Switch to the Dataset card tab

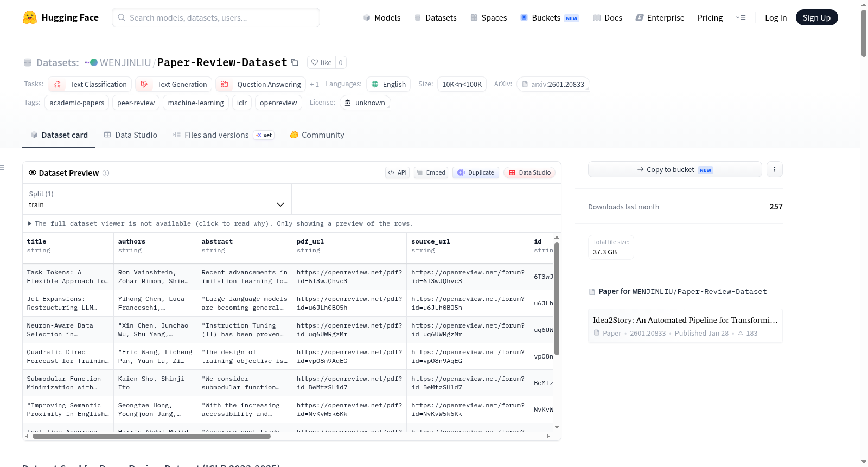[x=59, y=135]
